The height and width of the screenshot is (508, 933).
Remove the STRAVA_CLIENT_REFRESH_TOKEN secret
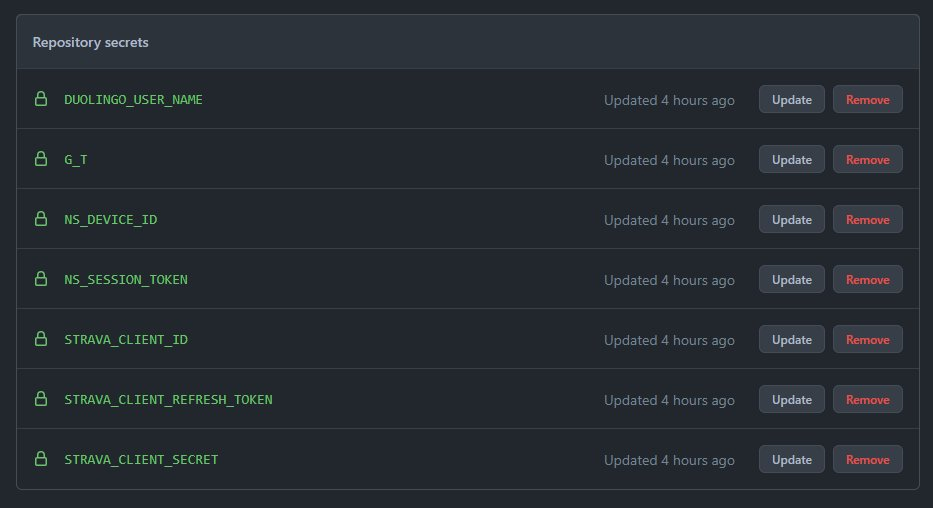(x=867, y=399)
